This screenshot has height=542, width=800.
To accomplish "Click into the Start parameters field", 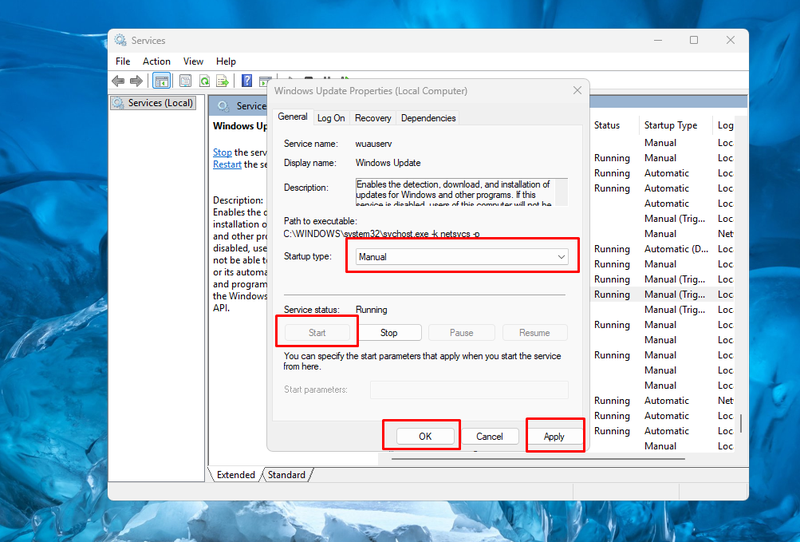I will point(469,389).
